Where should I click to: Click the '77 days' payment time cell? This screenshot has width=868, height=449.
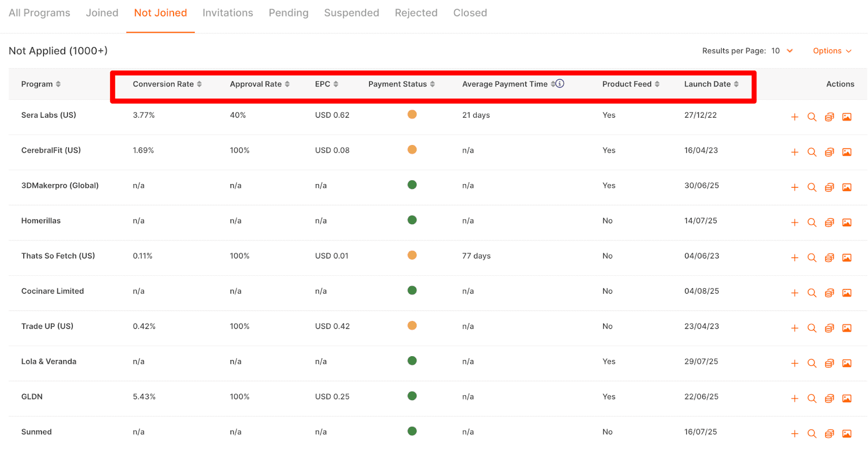pos(476,256)
